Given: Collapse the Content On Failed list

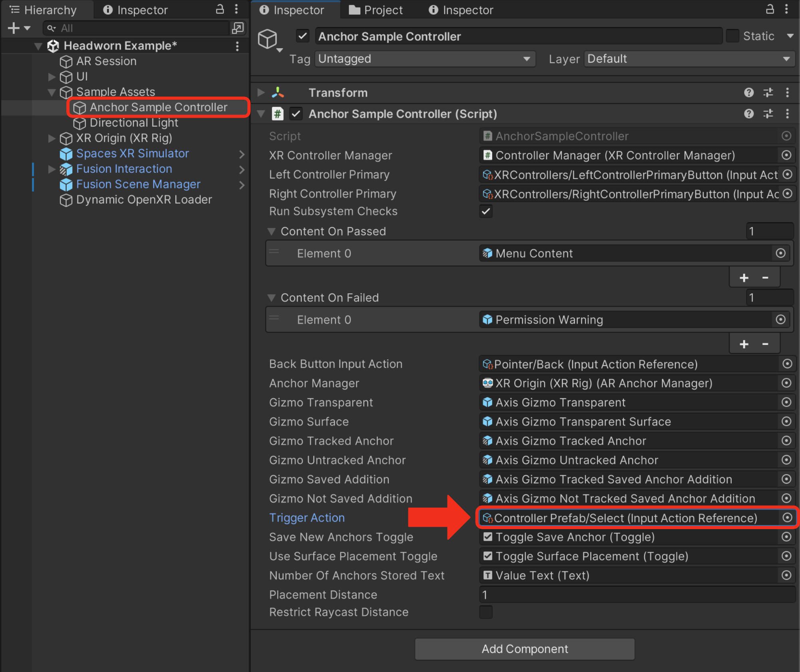Looking at the screenshot, I should click(x=271, y=298).
